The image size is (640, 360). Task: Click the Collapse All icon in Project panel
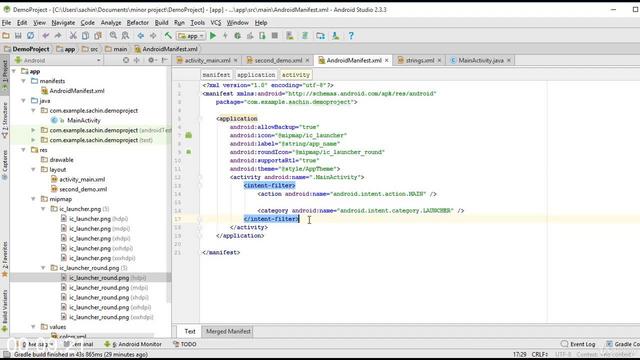[x=137, y=60]
